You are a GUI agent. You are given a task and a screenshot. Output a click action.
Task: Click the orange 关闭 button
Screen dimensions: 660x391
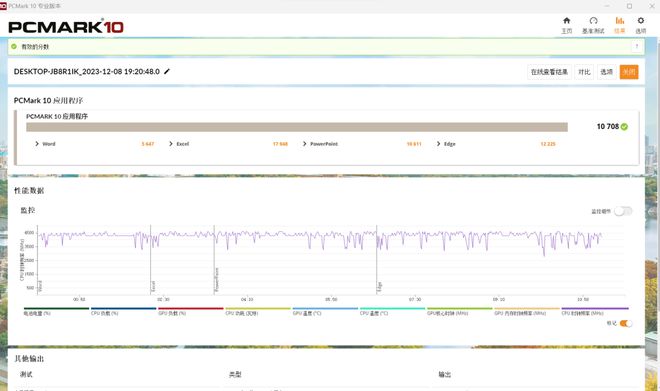coord(629,72)
